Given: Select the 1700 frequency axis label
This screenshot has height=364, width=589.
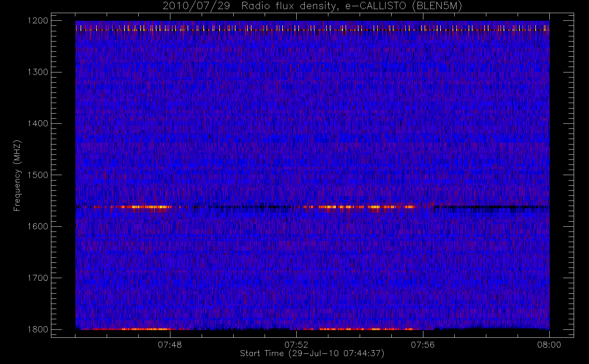Looking at the screenshot, I should (x=38, y=278).
